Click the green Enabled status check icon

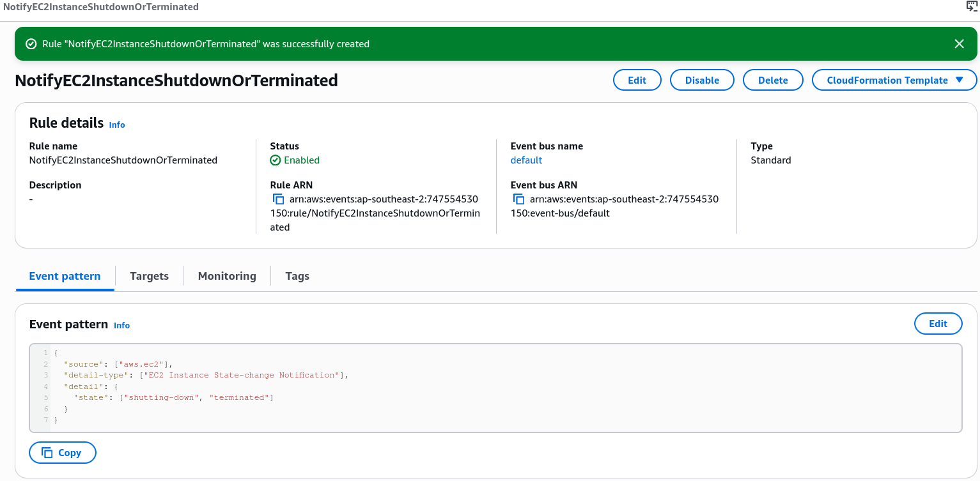point(276,160)
